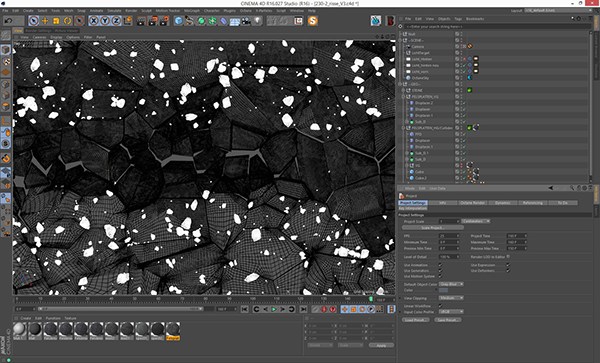Click the spline pen tool icon
This screenshot has width=600, height=363.
pos(189,21)
